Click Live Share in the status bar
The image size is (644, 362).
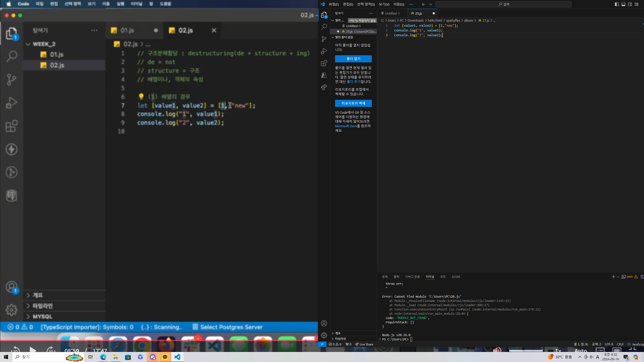point(364,344)
